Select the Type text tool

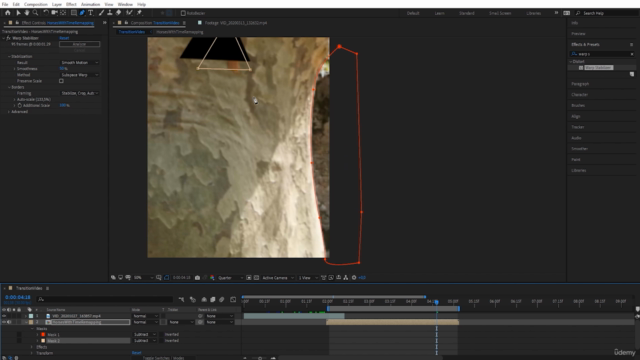click(x=91, y=13)
